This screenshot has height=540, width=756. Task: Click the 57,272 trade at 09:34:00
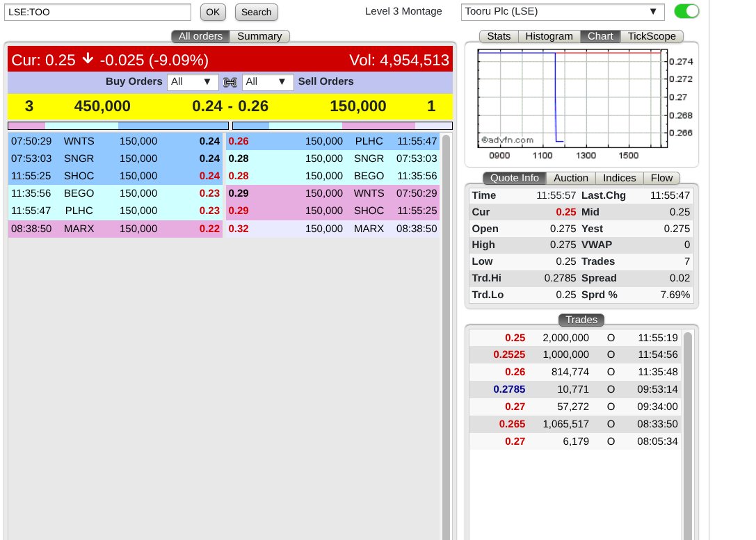tap(574, 407)
